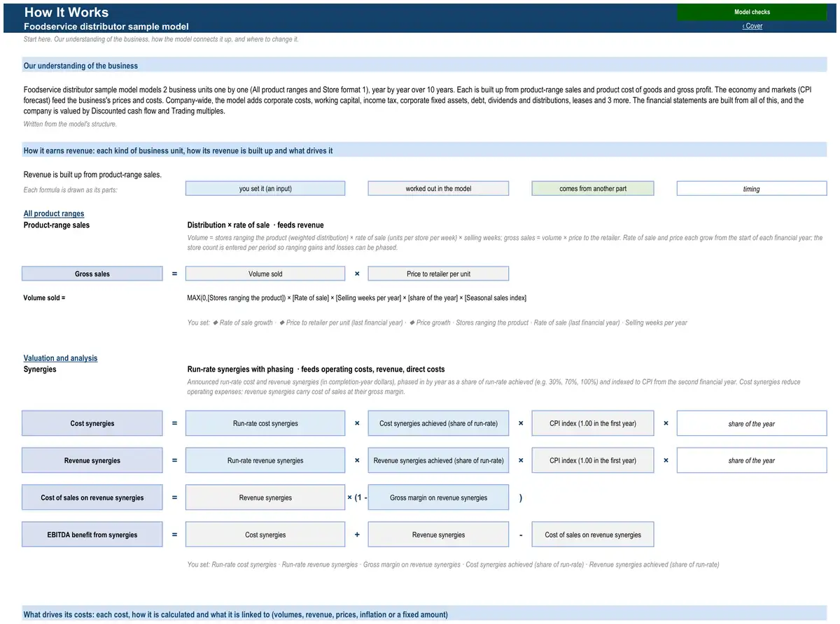This screenshot has width=840, height=624.
Task: Select the 'Start here. Our understanding' intro line
Action: pos(161,39)
